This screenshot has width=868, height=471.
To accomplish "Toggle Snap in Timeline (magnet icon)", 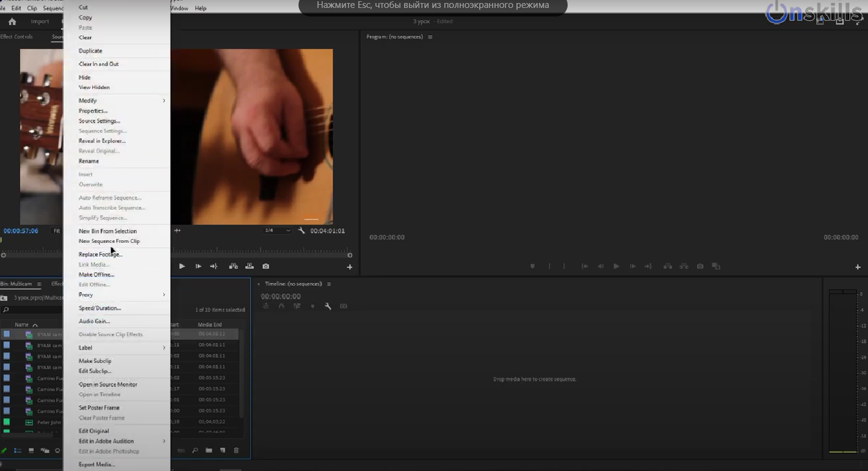I will (281, 306).
